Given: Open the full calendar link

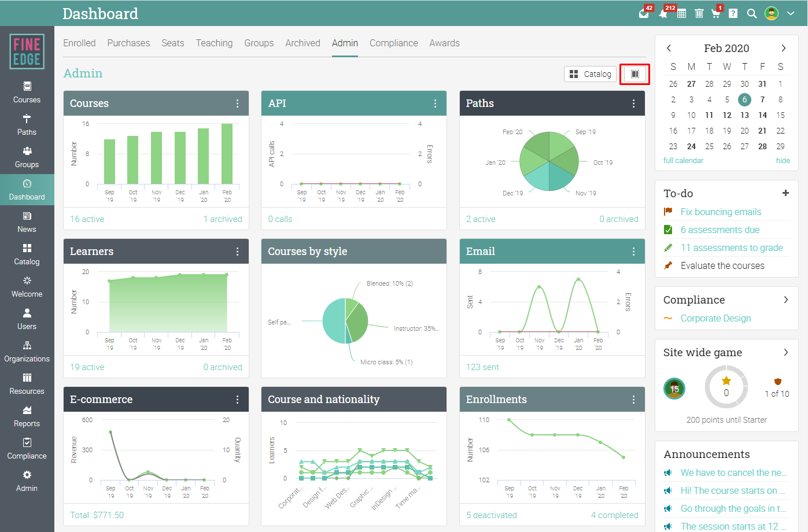Looking at the screenshot, I should tap(683, 161).
